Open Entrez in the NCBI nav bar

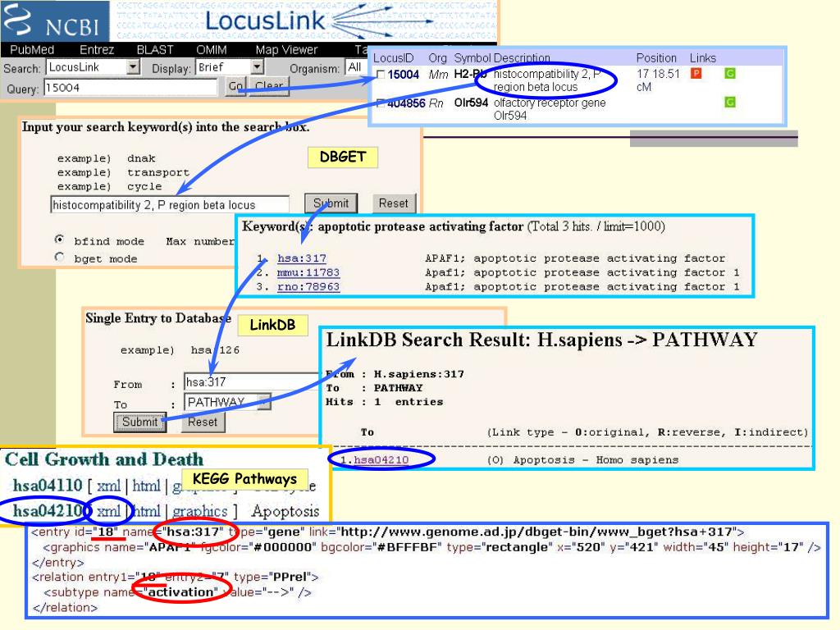(x=97, y=50)
